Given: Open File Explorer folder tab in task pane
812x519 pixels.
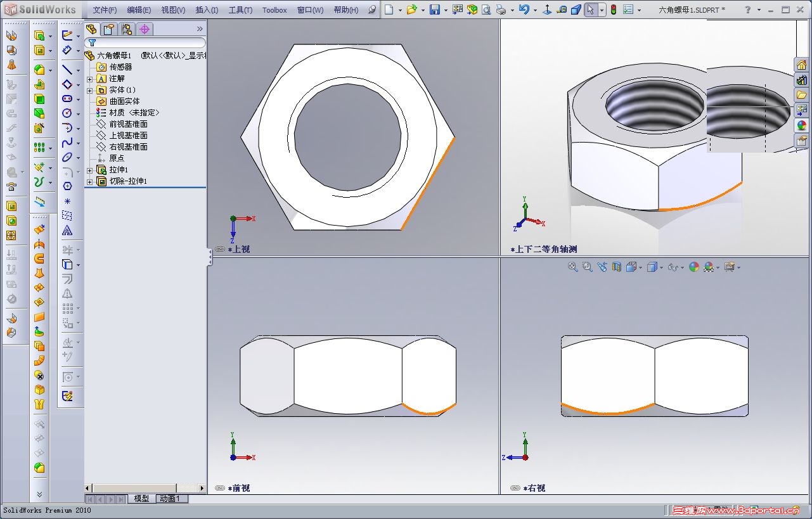Looking at the screenshot, I should click(x=802, y=95).
